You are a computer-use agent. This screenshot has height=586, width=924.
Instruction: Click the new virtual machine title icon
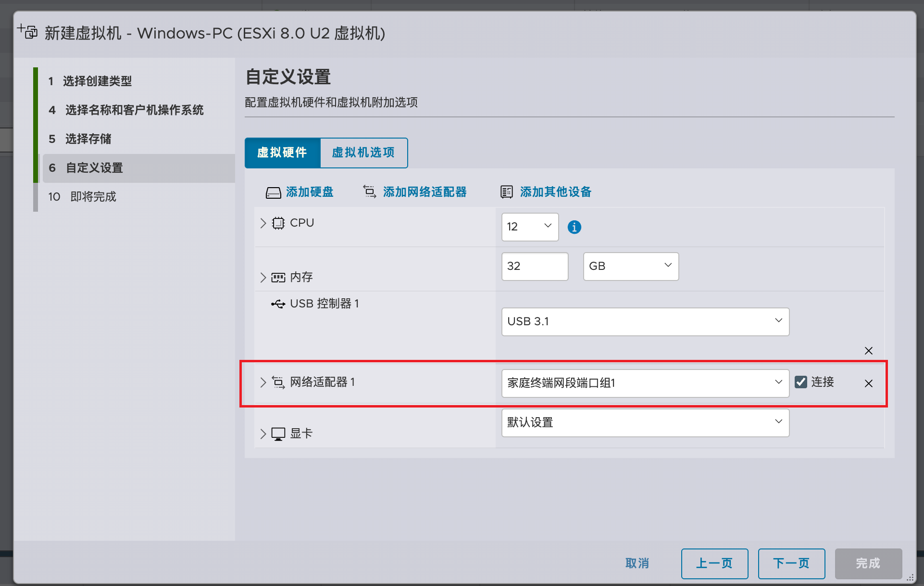(28, 32)
